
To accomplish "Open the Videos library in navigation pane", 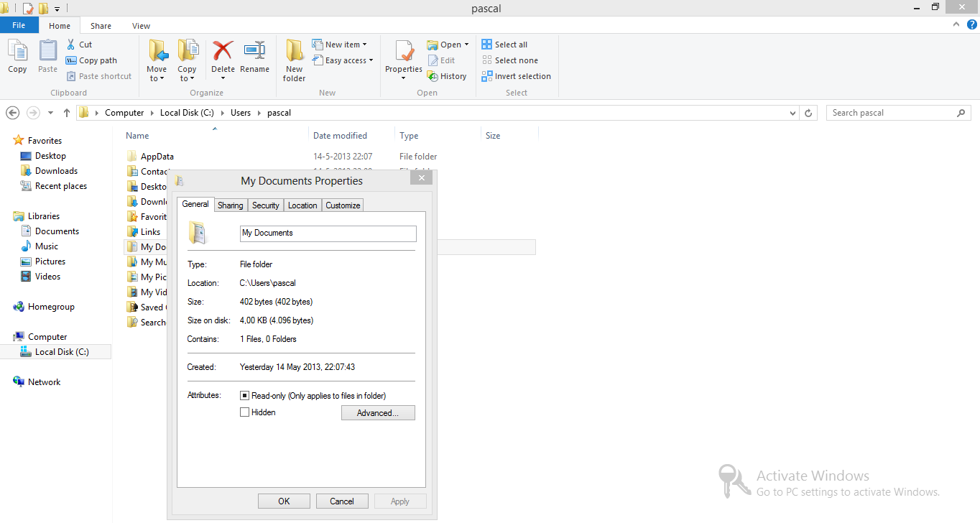I will (x=47, y=277).
